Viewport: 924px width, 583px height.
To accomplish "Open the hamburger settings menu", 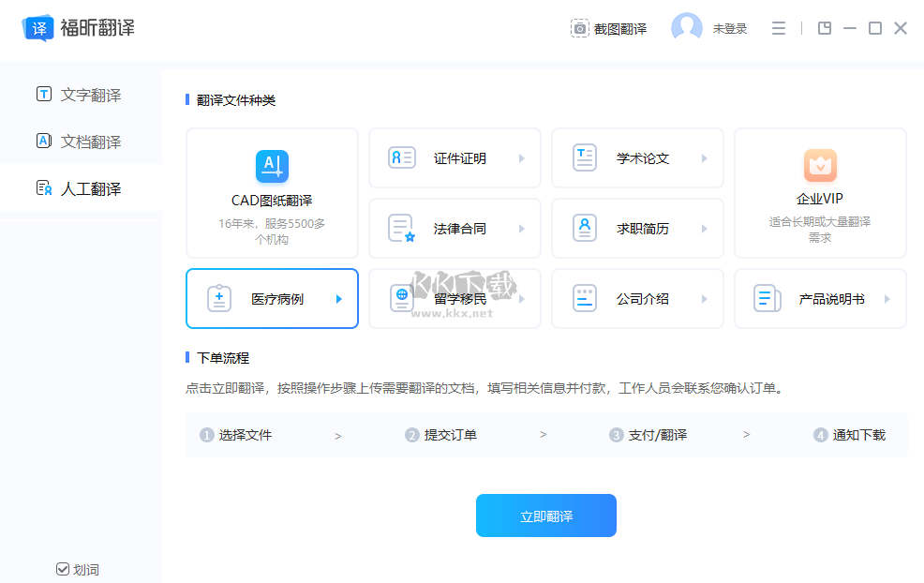I will point(778,28).
